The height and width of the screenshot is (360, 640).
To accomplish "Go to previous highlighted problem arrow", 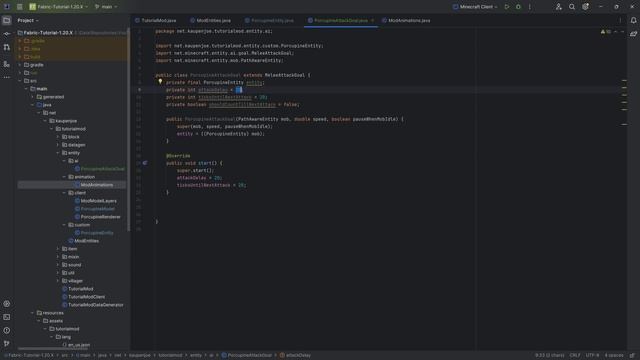I will pos(616,32).
